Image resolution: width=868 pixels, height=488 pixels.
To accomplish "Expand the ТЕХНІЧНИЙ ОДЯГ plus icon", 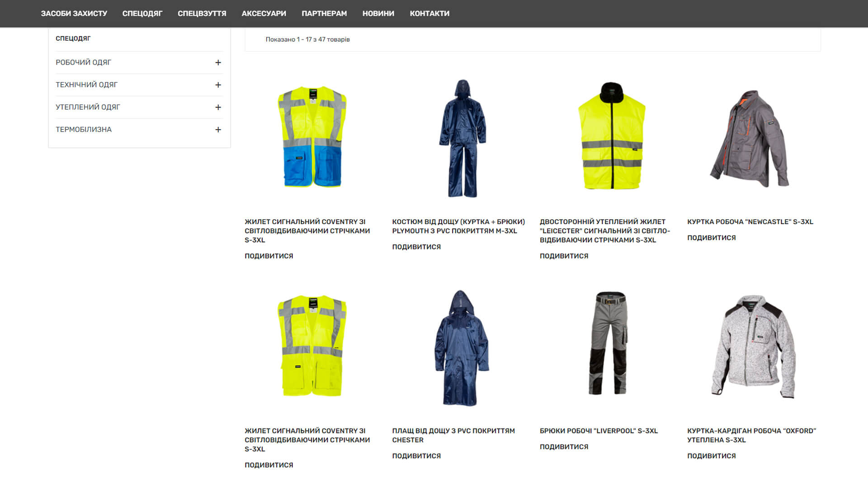I will [x=218, y=85].
